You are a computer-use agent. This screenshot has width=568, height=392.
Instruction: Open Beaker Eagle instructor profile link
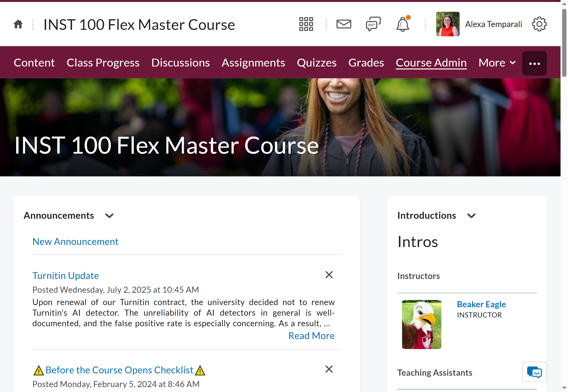(x=481, y=304)
